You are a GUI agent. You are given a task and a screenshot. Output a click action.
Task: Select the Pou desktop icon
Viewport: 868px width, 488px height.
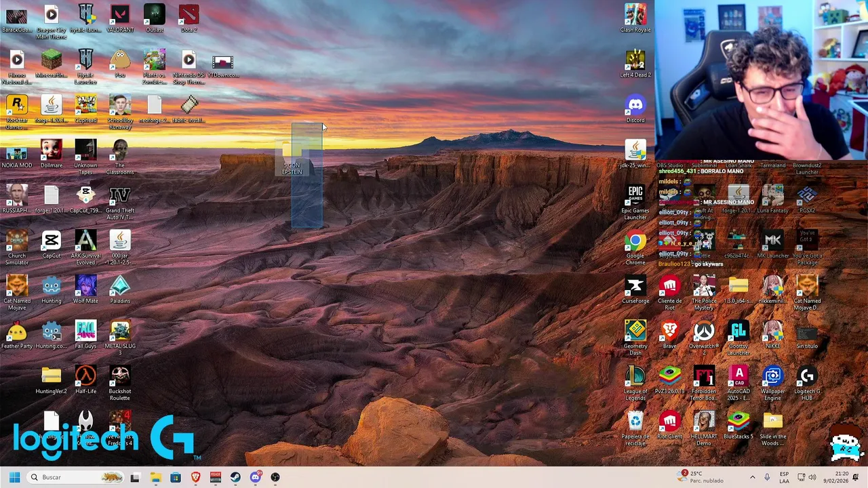pos(120,64)
